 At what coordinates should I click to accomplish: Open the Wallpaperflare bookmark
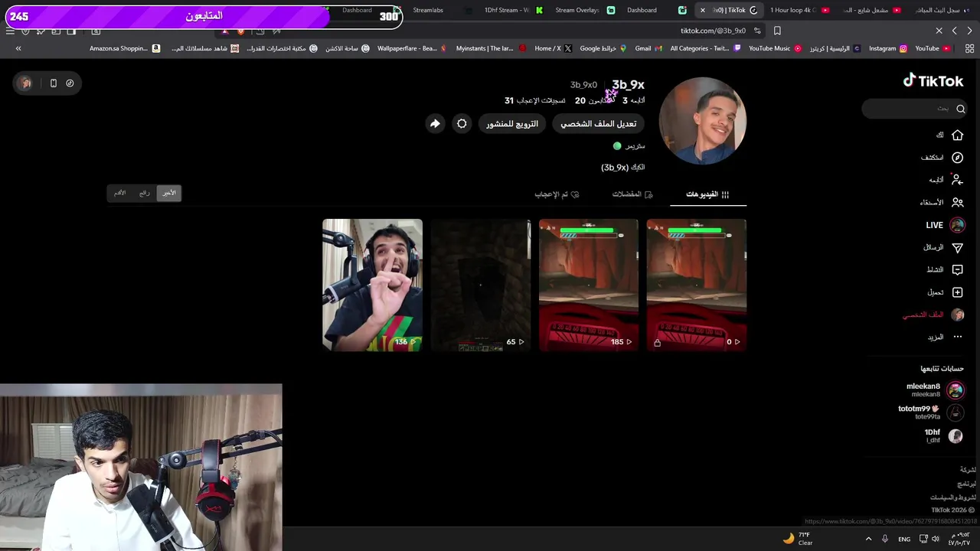(x=412, y=48)
